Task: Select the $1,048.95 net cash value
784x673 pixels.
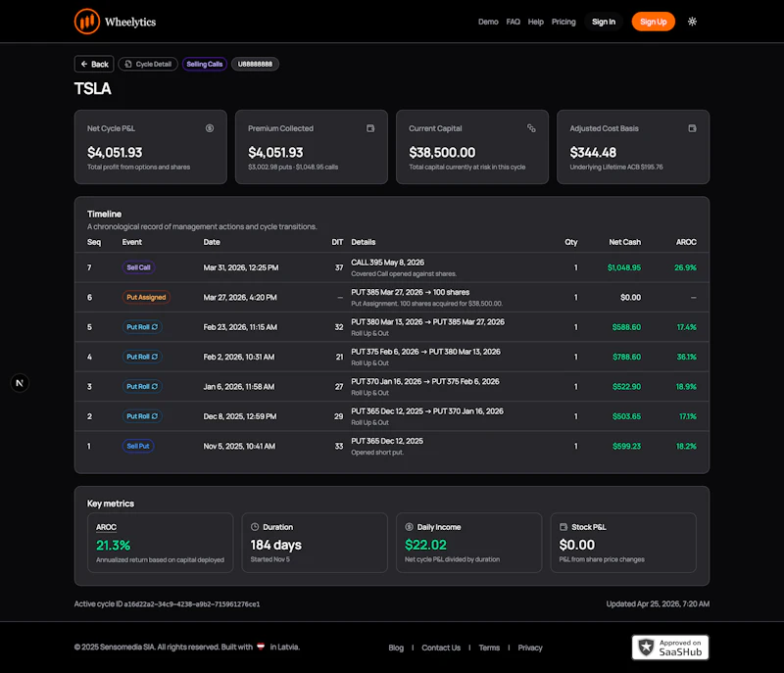Action: (x=624, y=267)
